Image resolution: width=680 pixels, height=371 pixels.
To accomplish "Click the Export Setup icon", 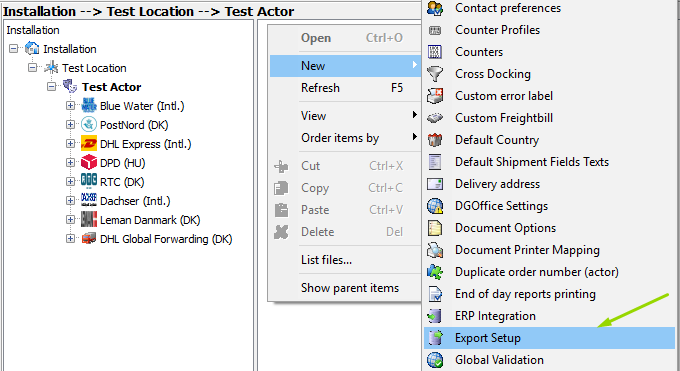I will coord(435,338).
